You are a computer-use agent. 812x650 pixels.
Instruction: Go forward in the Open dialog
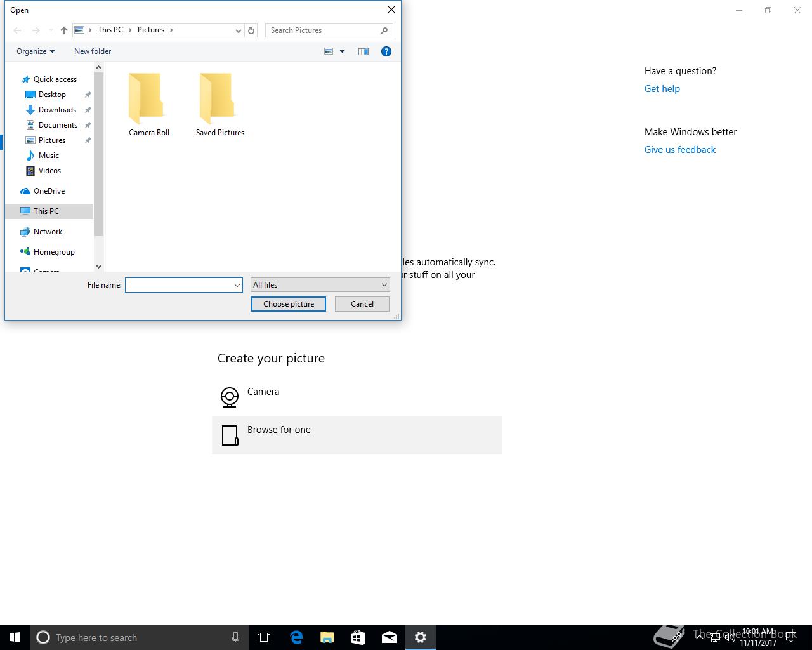36,30
